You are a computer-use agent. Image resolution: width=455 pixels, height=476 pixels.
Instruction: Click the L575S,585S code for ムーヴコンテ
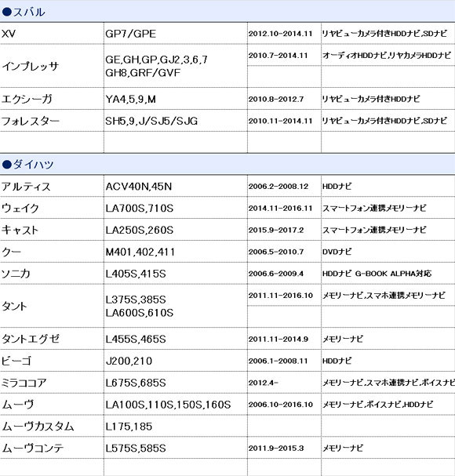[136, 448]
